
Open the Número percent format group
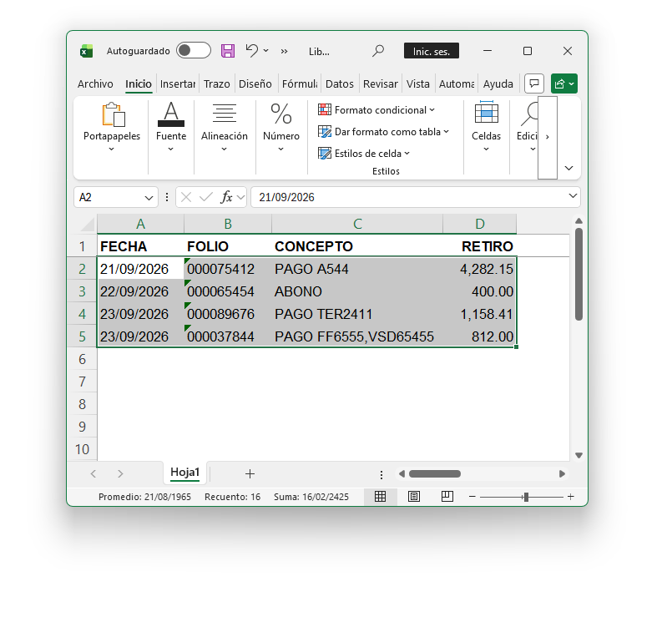tap(281, 127)
